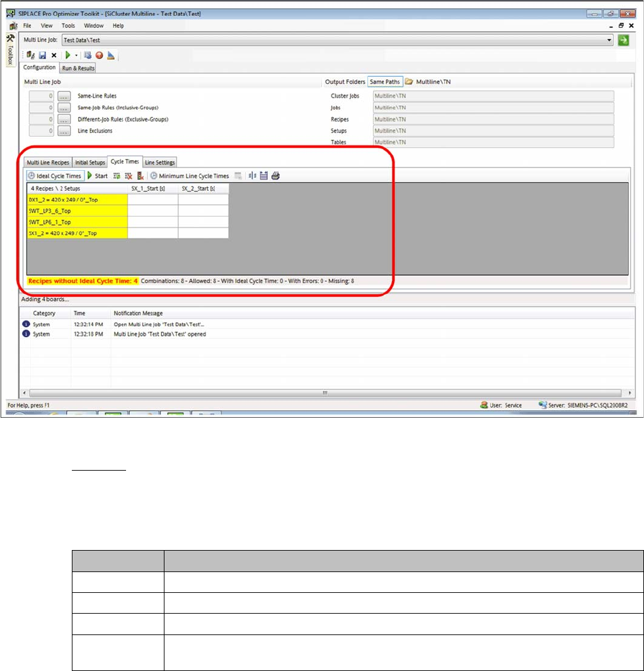Viewport: 644px width, 671px height.
Task: Run the job with the green play icon in the job toolbar
Action: tap(67, 55)
